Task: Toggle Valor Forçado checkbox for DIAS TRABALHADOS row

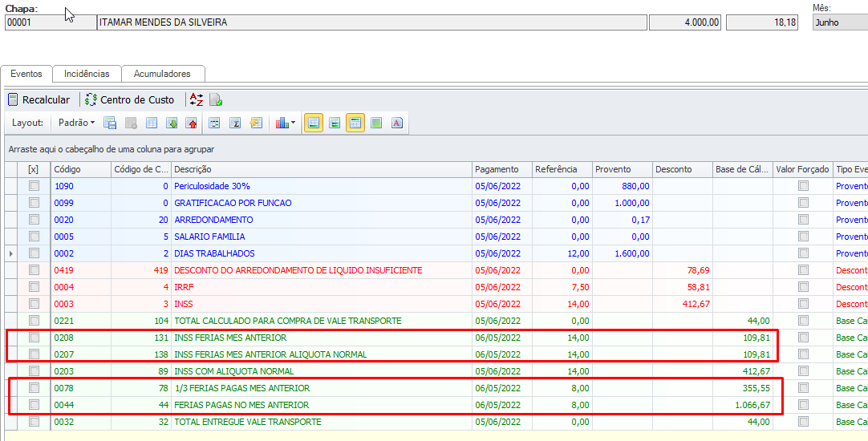Action: tap(803, 253)
